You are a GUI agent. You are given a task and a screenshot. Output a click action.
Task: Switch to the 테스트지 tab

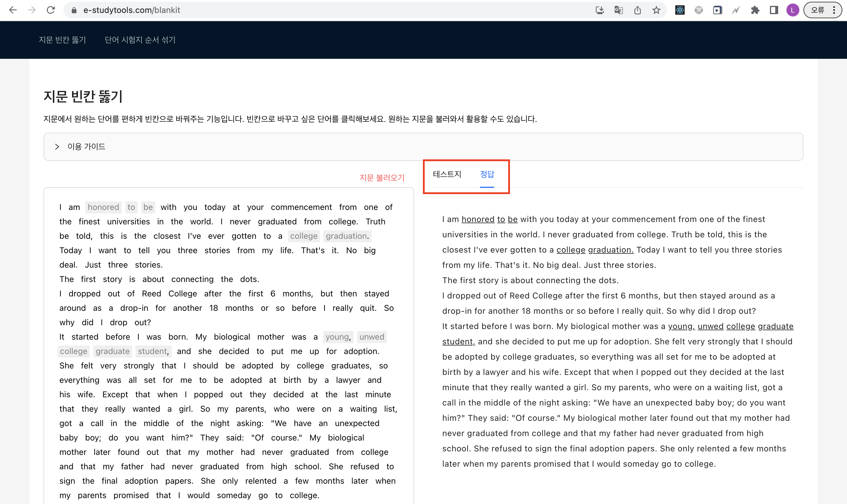[447, 175]
